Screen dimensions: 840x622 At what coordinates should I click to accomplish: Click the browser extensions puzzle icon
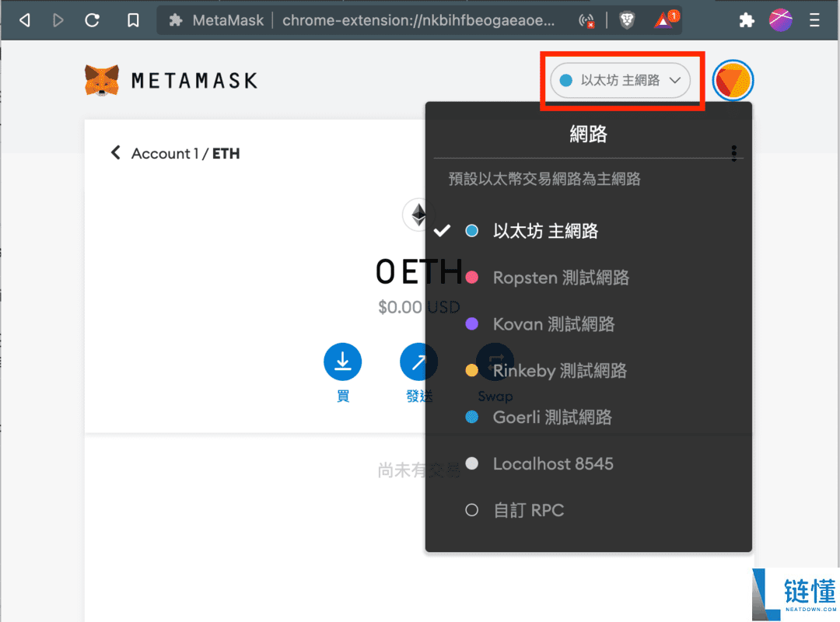(x=746, y=19)
